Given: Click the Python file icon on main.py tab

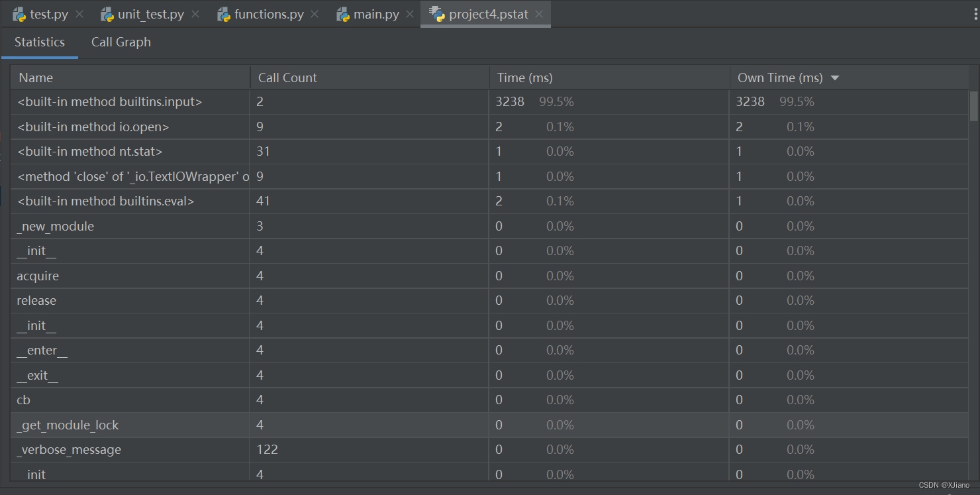Looking at the screenshot, I should pos(343,14).
